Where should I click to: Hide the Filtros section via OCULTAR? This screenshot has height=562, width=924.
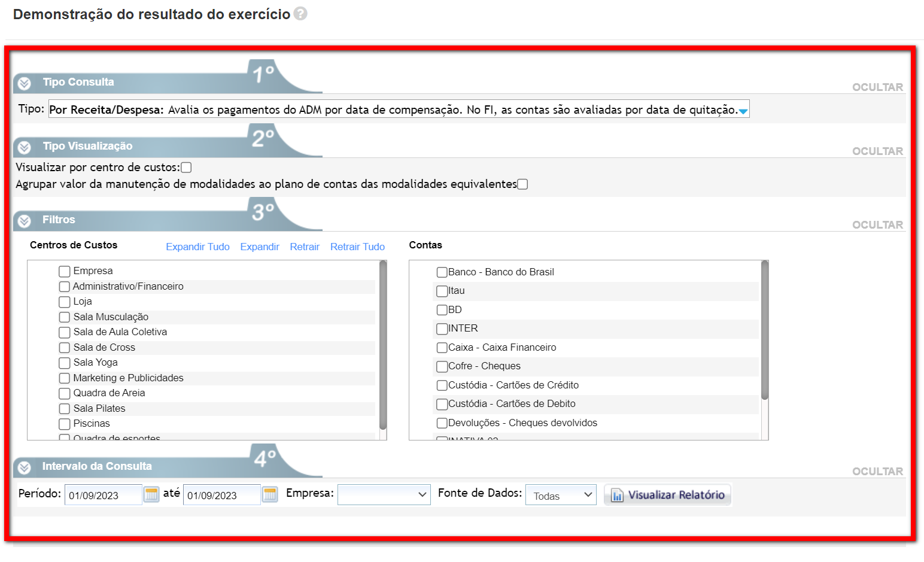877,225
